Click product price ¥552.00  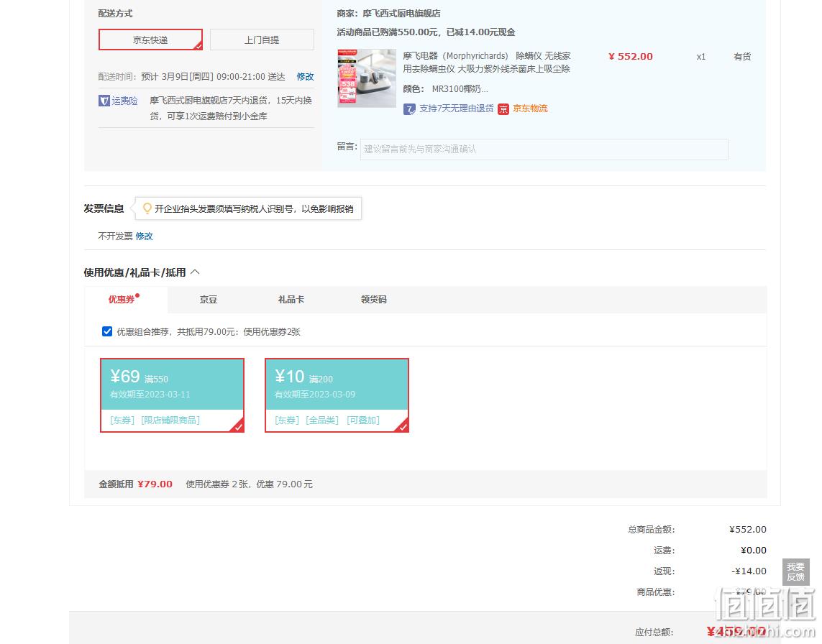(631, 57)
